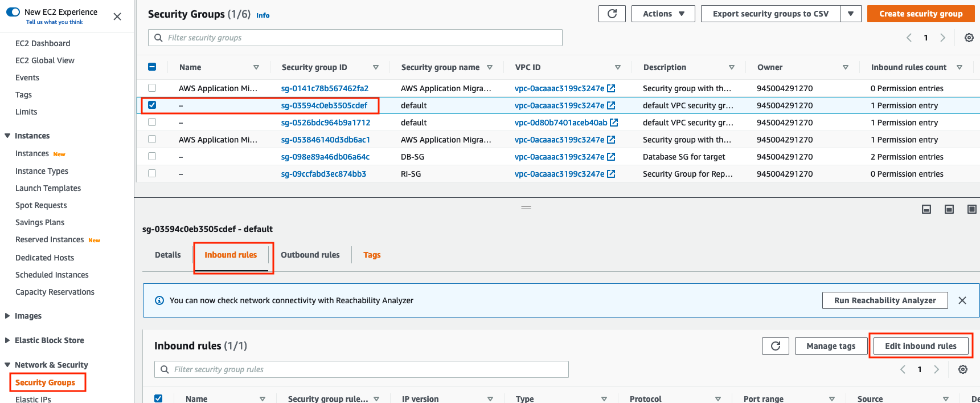Focus the Filter security group rules field

click(362, 369)
